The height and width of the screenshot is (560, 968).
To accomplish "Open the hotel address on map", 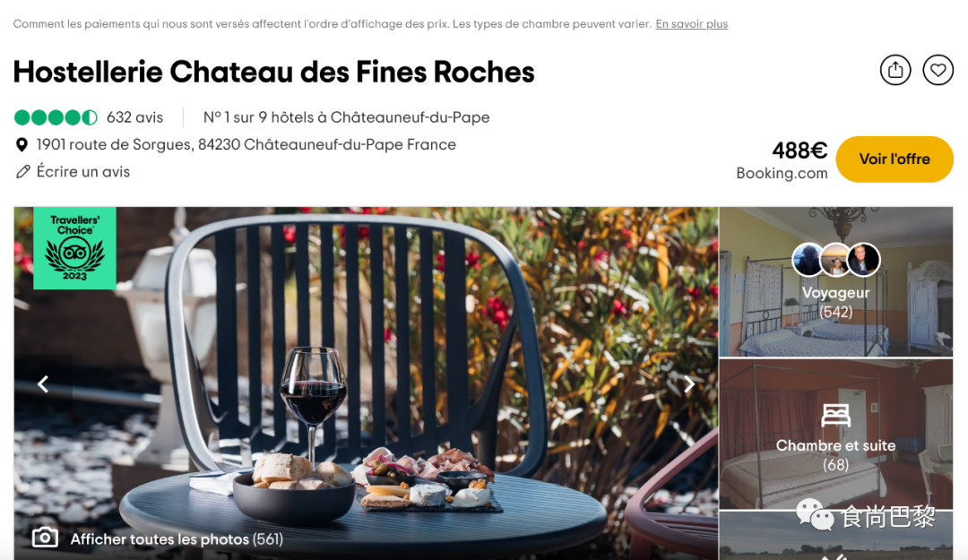I will (x=246, y=144).
